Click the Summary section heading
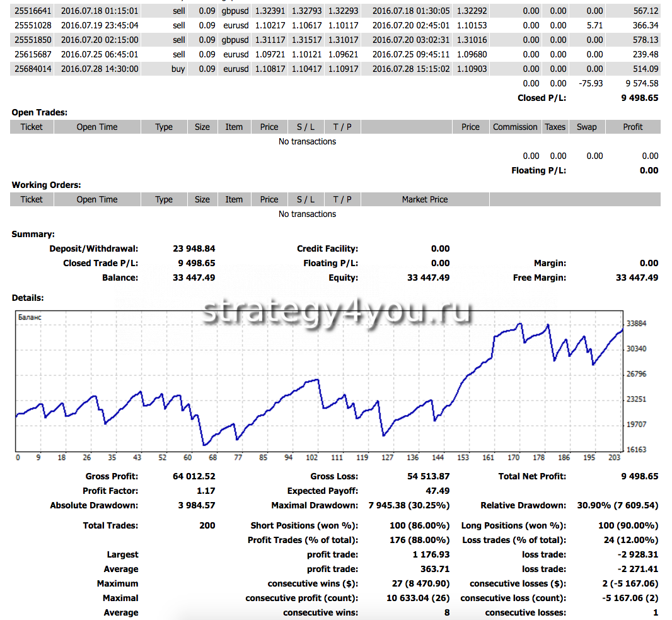This screenshot has width=672, height=620. pos(33,234)
